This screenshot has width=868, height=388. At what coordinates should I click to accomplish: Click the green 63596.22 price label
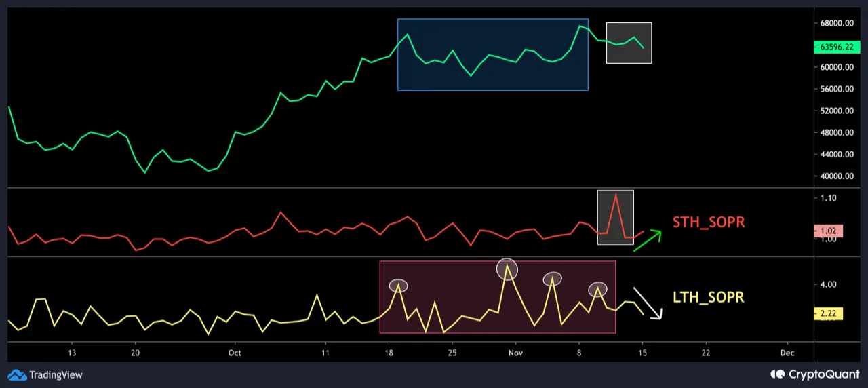(x=836, y=47)
